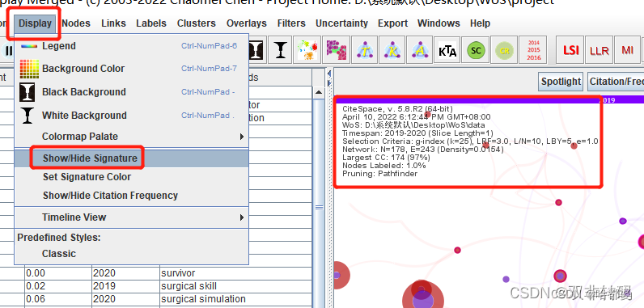The height and width of the screenshot is (308, 644).
Task: Open the Clusters menu
Action: coord(197,23)
